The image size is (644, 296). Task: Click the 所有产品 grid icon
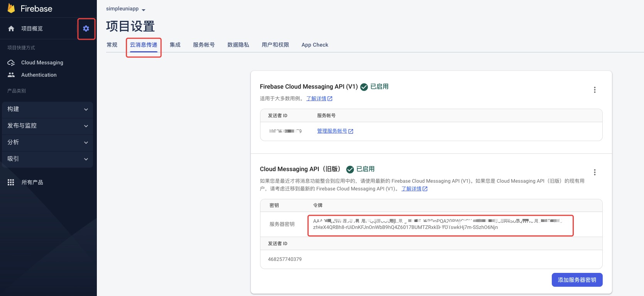(11, 182)
